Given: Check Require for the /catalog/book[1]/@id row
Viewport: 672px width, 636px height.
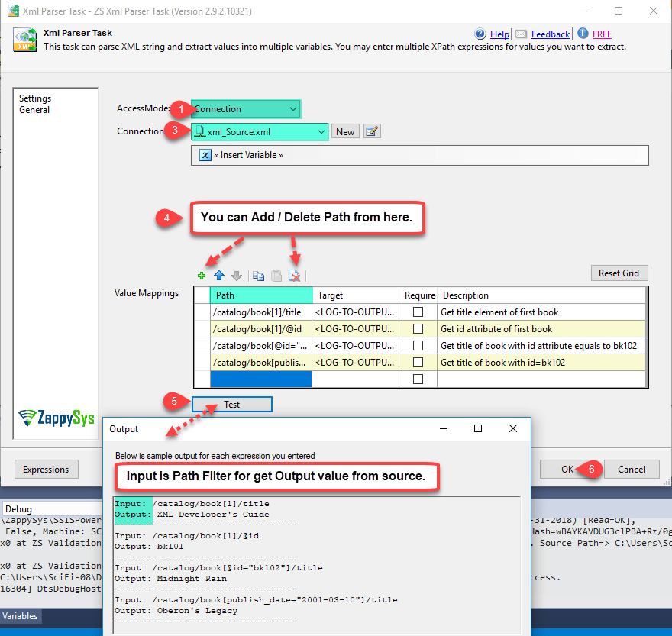Looking at the screenshot, I should (x=418, y=328).
